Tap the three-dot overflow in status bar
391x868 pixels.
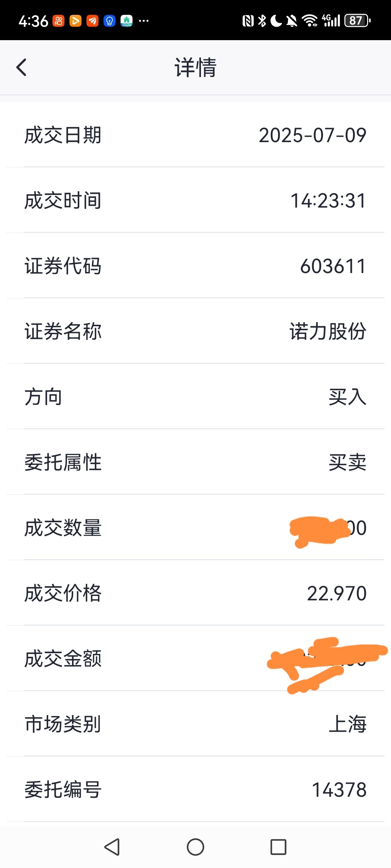(144, 21)
